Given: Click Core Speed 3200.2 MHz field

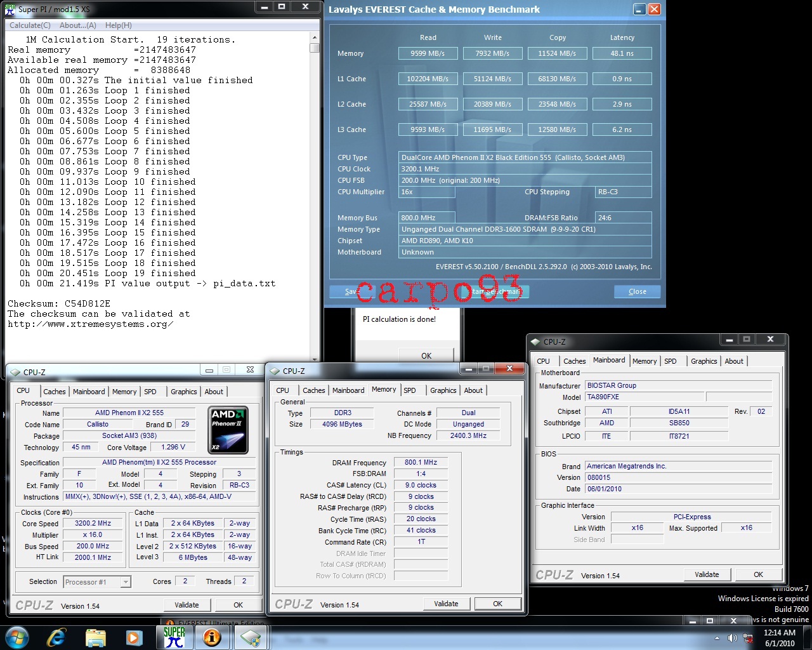Looking at the screenshot, I should click(93, 524).
